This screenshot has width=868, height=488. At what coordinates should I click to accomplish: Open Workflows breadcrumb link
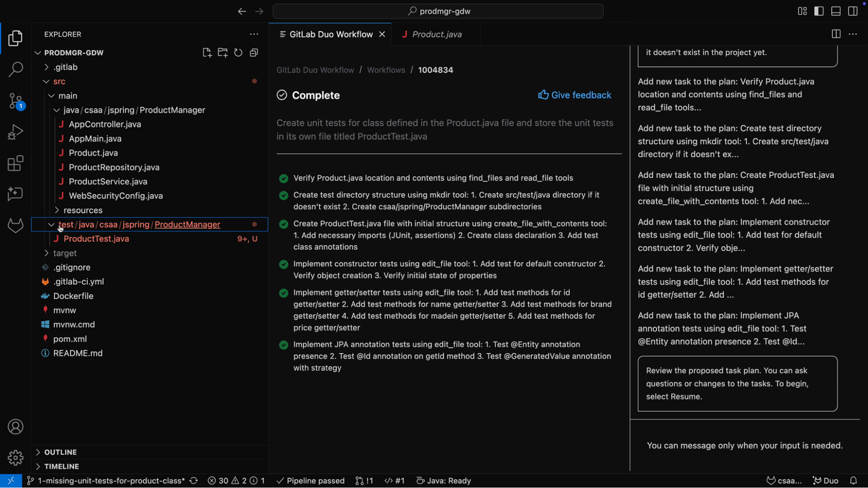point(386,70)
